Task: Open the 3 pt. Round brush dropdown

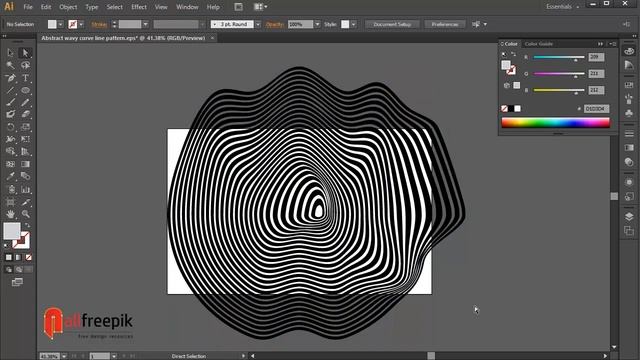Action: (x=258, y=24)
